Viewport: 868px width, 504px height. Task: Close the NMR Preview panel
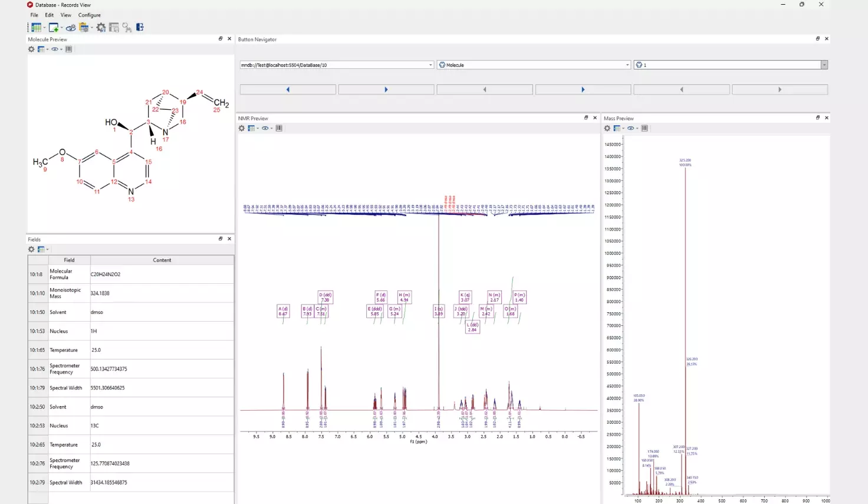(594, 118)
